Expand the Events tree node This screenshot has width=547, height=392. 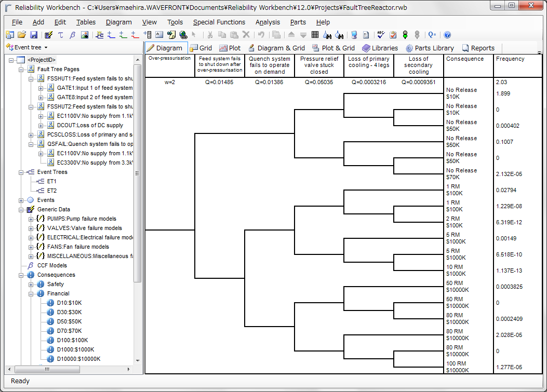pyautogui.click(x=21, y=200)
